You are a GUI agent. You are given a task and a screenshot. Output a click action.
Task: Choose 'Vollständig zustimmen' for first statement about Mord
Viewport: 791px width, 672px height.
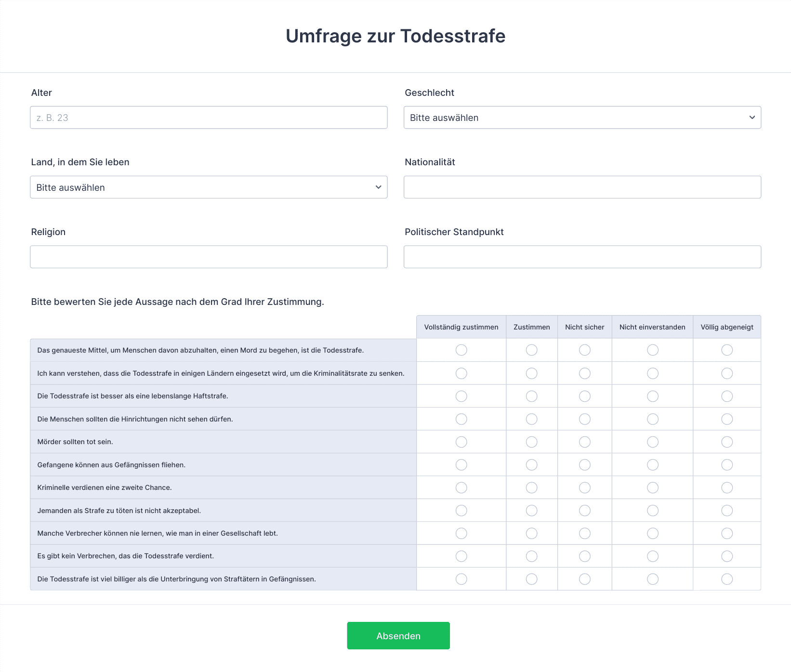pos(461,350)
